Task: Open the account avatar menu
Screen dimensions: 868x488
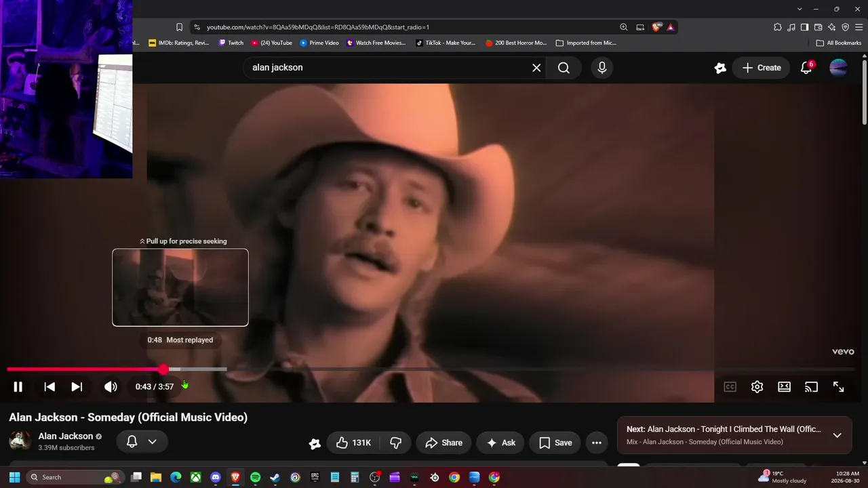Action: [839, 68]
